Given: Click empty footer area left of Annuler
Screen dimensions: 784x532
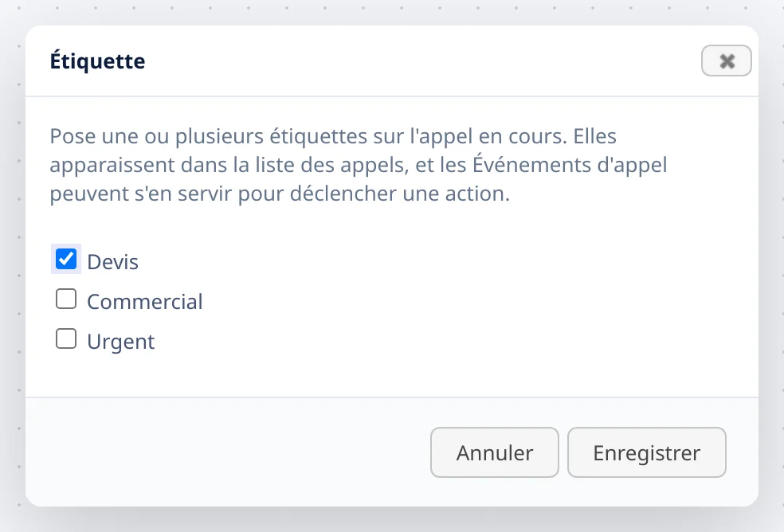Looking at the screenshot, I should (x=225, y=452).
